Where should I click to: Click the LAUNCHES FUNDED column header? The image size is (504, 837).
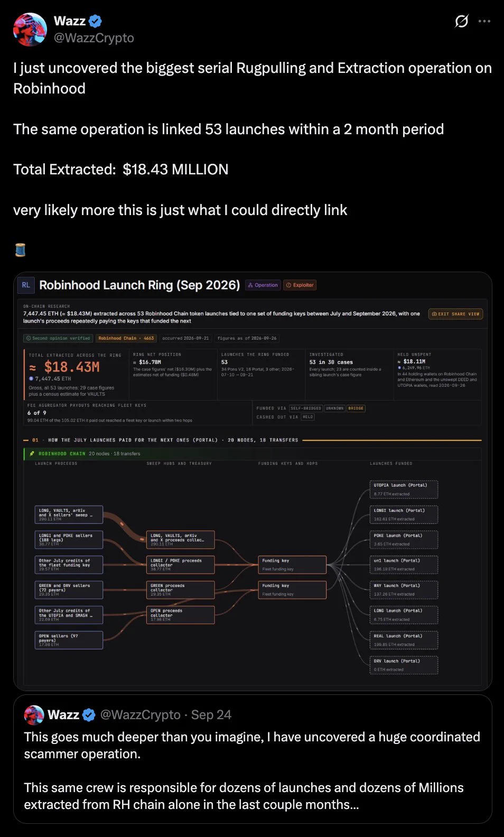[391, 463]
